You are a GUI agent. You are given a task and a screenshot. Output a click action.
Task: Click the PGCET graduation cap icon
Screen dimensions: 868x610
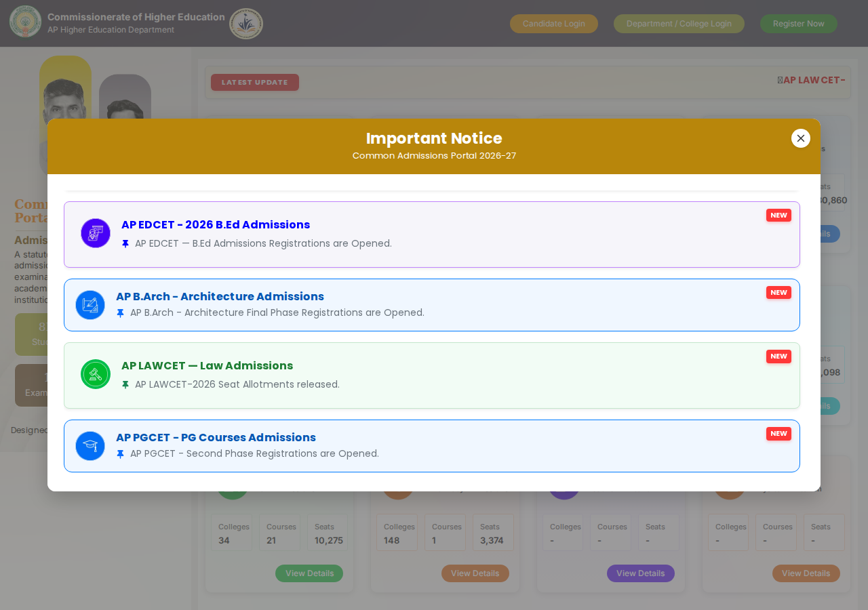pyautogui.click(x=90, y=446)
